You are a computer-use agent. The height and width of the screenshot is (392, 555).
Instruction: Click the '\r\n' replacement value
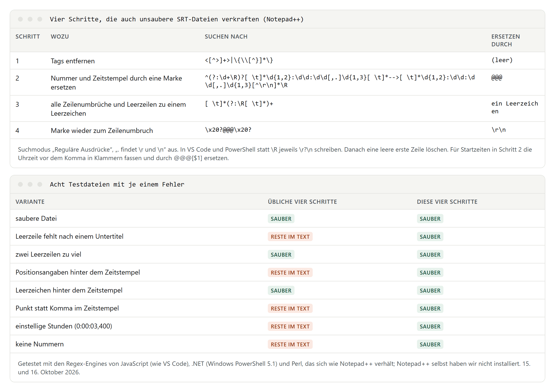[x=498, y=130]
